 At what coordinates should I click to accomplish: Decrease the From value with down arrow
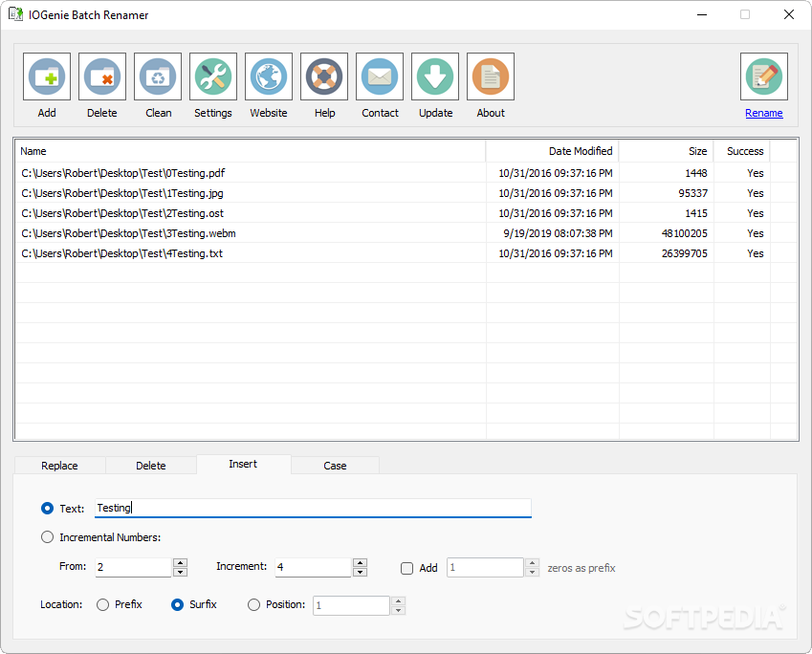180,572
